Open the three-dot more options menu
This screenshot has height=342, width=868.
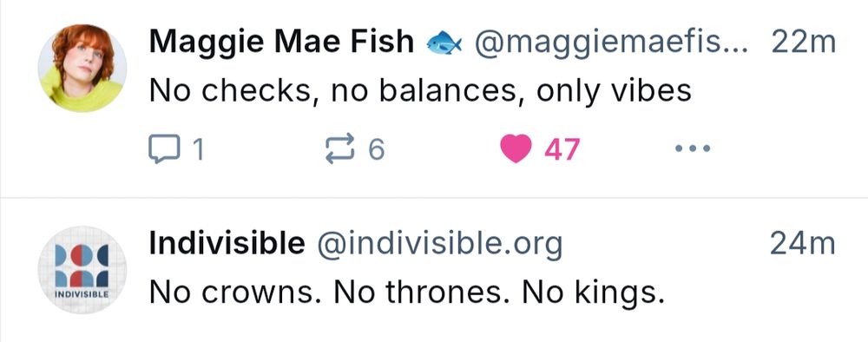click(x=693, y=148)
